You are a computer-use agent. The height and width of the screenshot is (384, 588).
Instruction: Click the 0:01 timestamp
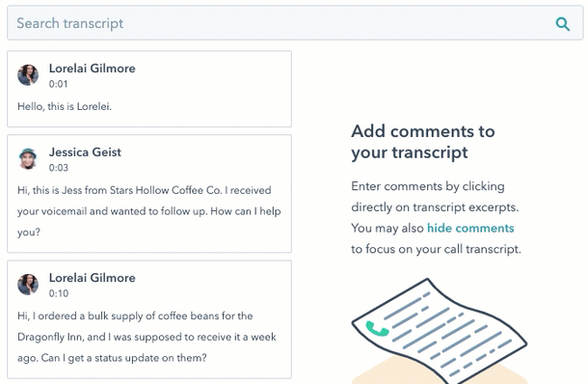[58, 84]
